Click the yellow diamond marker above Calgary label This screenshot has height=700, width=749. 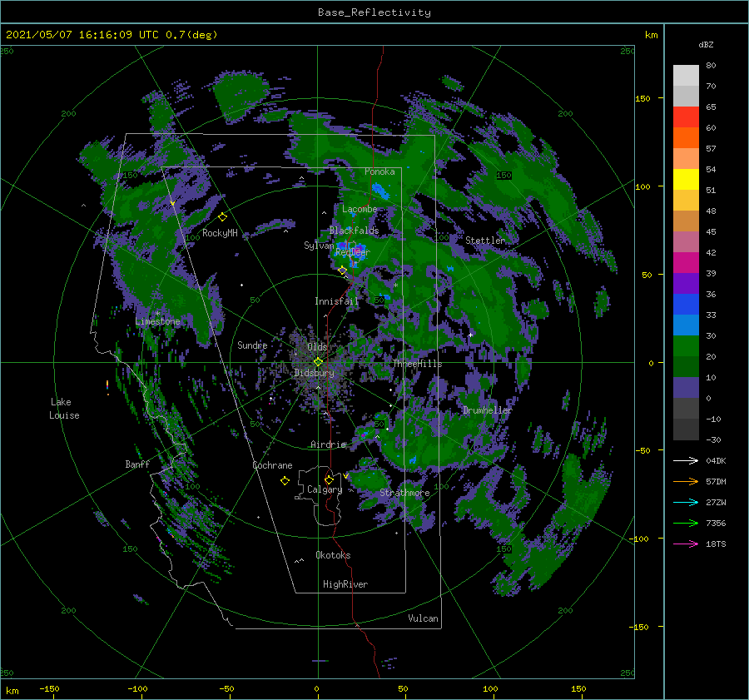click(x=329, y=479)
